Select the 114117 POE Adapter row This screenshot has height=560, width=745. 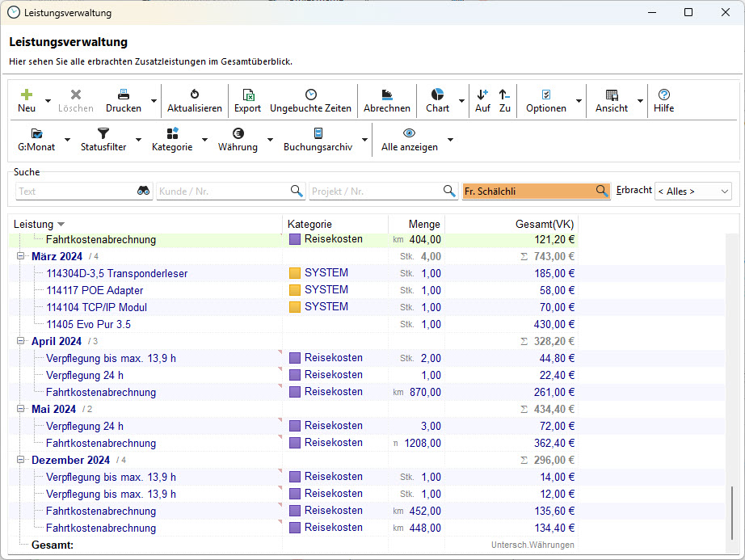[x=95, y=290]
